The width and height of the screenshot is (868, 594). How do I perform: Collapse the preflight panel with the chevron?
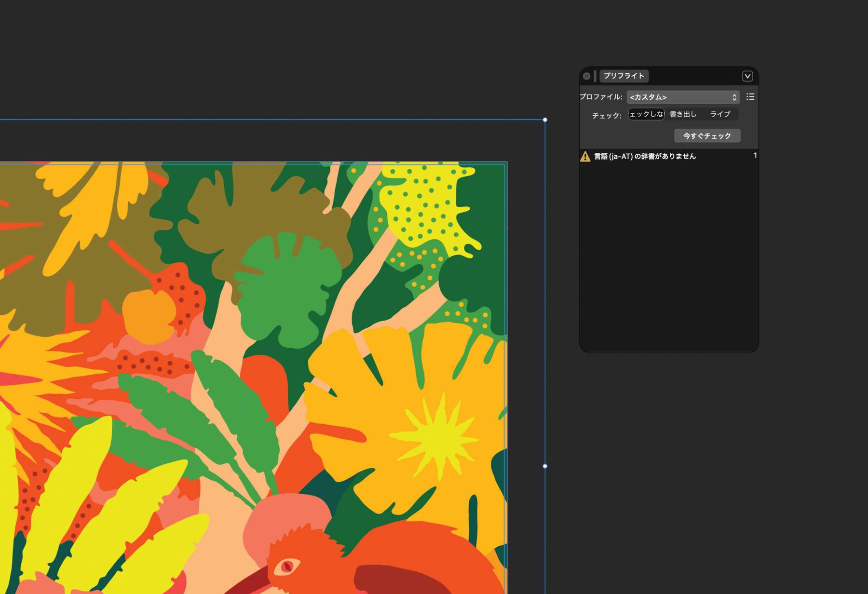pos(747,76)
